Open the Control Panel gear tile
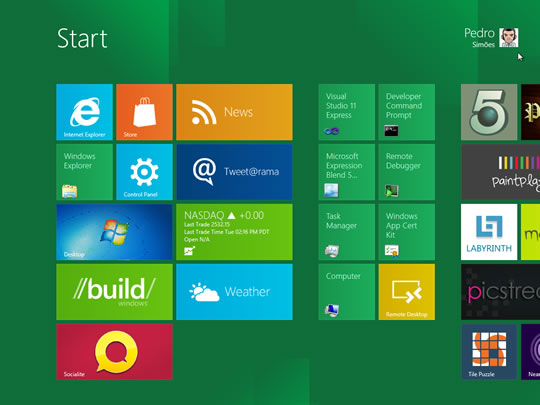This screenshot has width=540, height=405. click(144, 172)
